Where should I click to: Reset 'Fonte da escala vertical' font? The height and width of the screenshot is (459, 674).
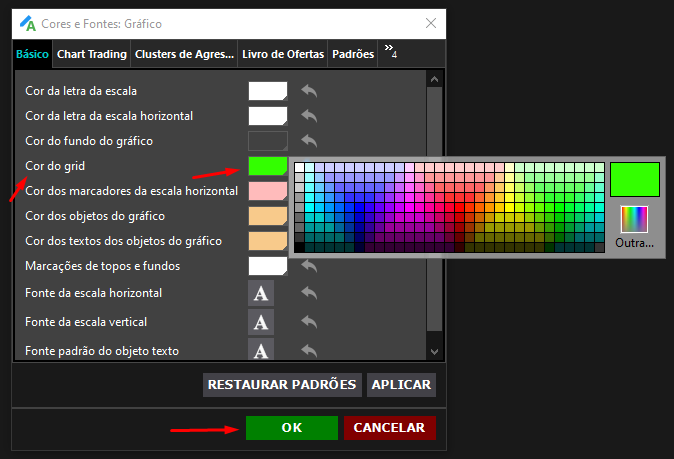[309, 322]
